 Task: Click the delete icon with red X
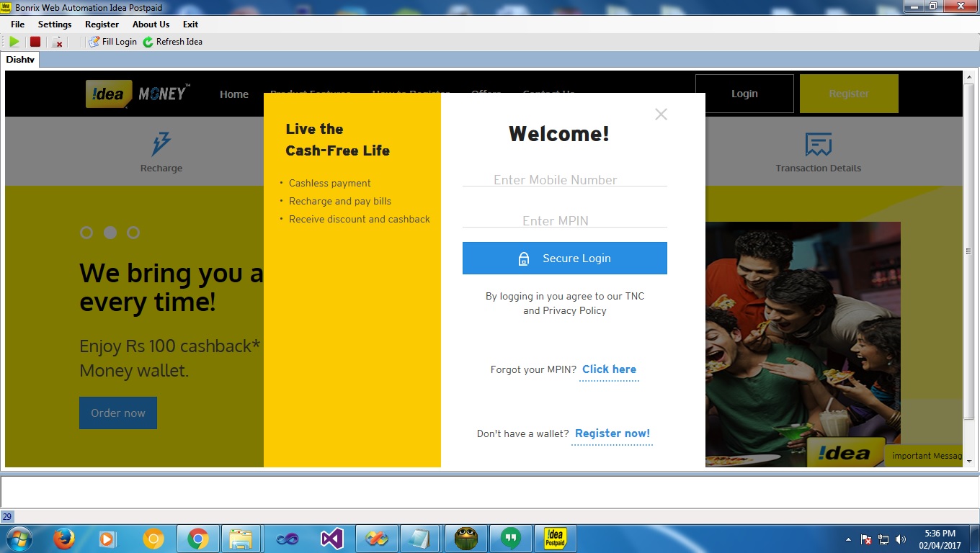[58, 42]
